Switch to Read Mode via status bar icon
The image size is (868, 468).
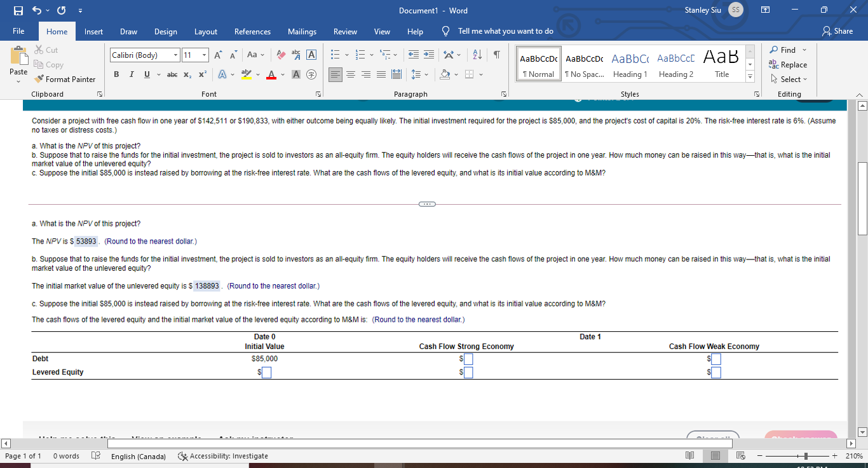689,455
